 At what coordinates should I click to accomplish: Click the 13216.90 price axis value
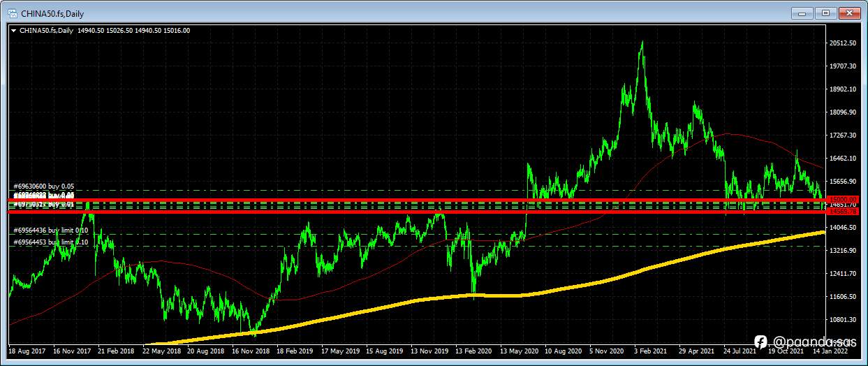pyautogui.click(x=842, y=251)
